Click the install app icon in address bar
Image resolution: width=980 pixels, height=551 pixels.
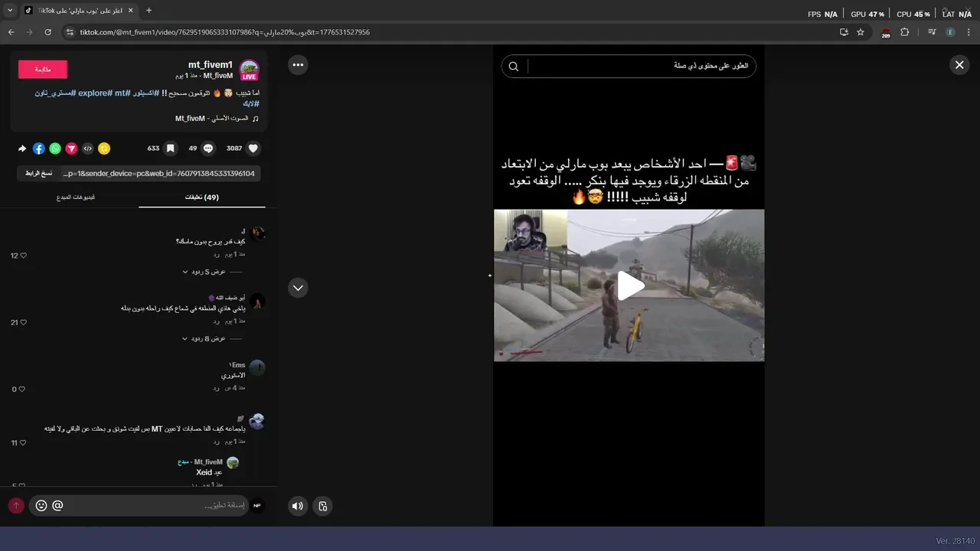coord(844,32)
